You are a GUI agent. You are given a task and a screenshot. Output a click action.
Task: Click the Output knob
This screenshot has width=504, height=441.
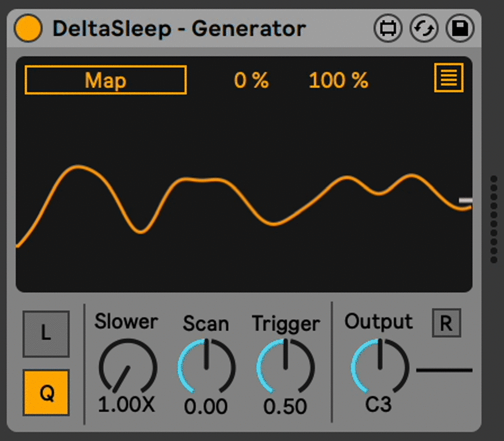pyautogui.click(x=379, y=367)
